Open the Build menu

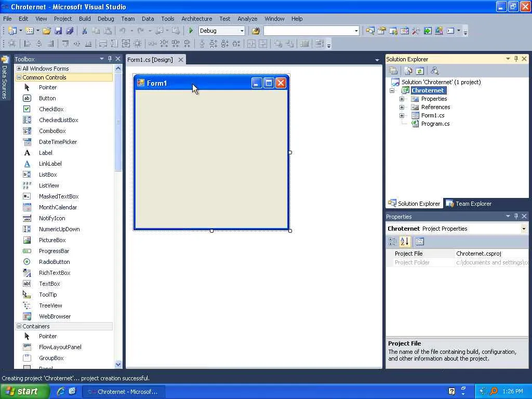85,19
